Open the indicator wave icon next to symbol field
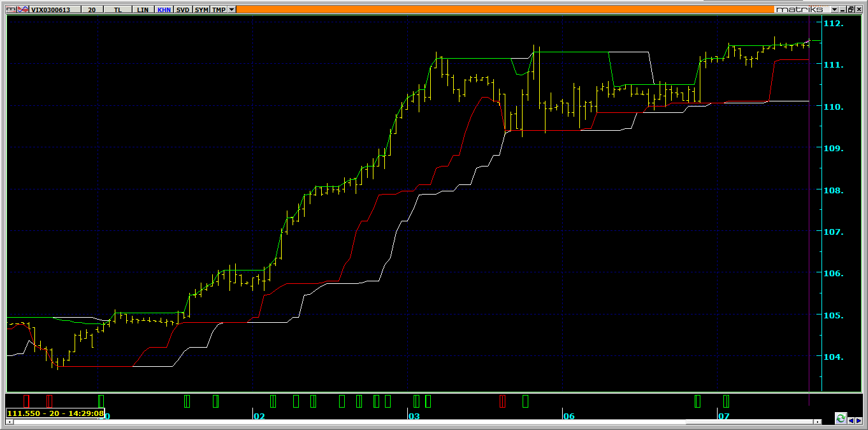Image resolution: width=868 pixels, height=430 pixels. (x=22, y=10)
